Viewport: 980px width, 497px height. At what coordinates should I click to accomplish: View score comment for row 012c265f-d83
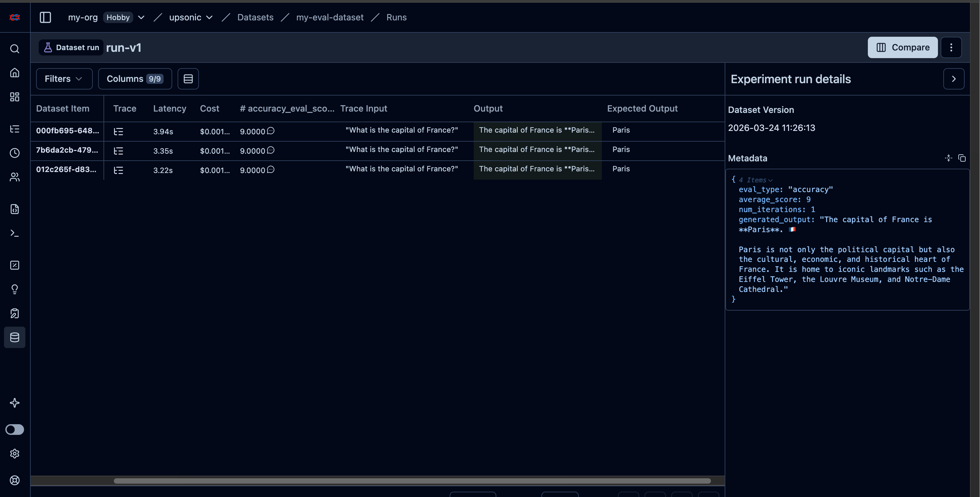(x=270, y=169)
